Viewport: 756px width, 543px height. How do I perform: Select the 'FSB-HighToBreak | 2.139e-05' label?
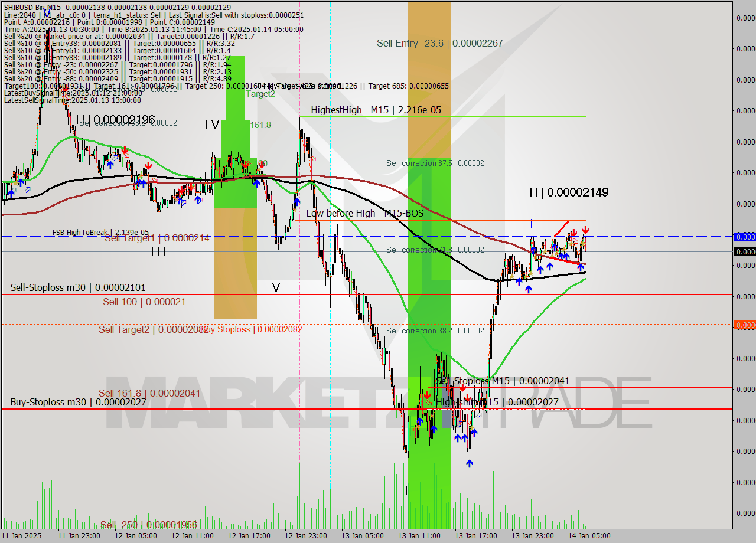tap(100, 233)
